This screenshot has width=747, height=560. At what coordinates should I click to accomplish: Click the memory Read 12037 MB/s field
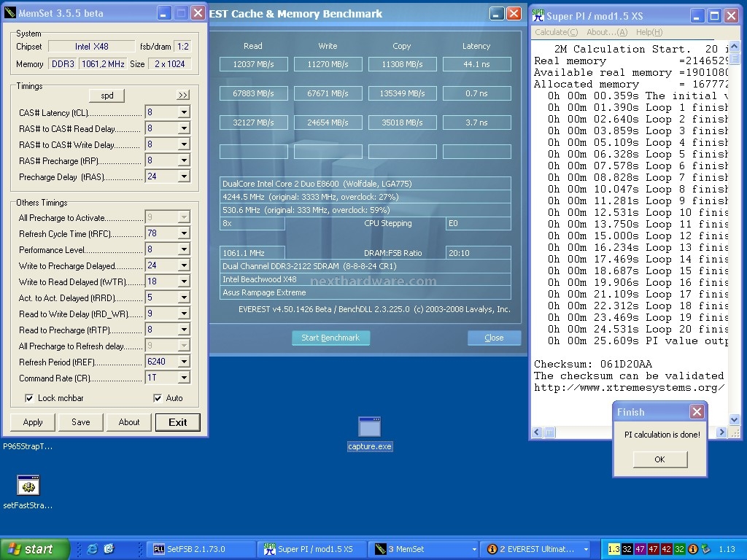[x=253, y=64]
